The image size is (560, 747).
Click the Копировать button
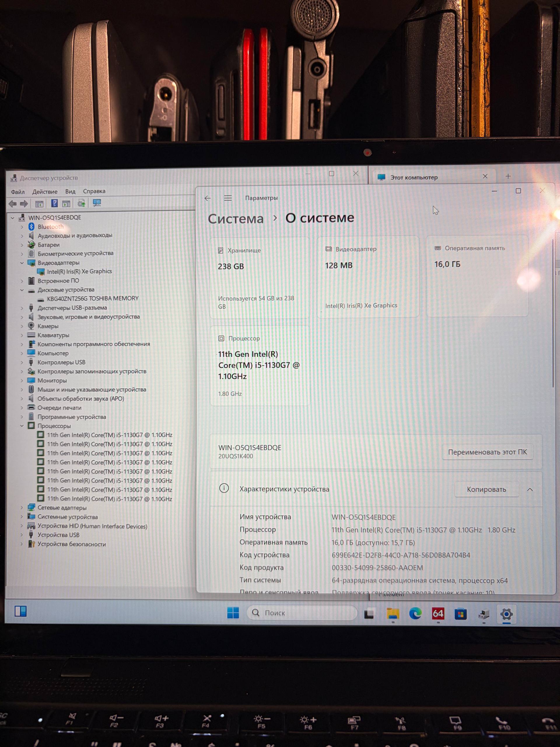487,489
